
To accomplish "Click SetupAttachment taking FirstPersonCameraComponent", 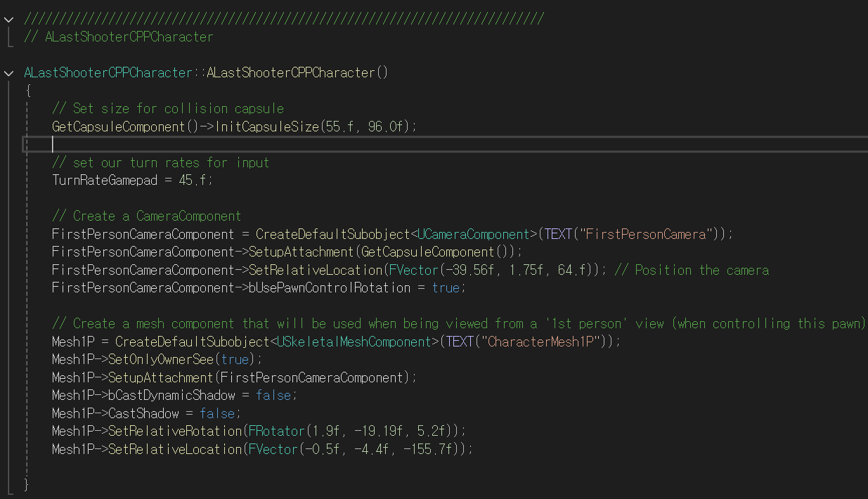I will click(161, 377).
